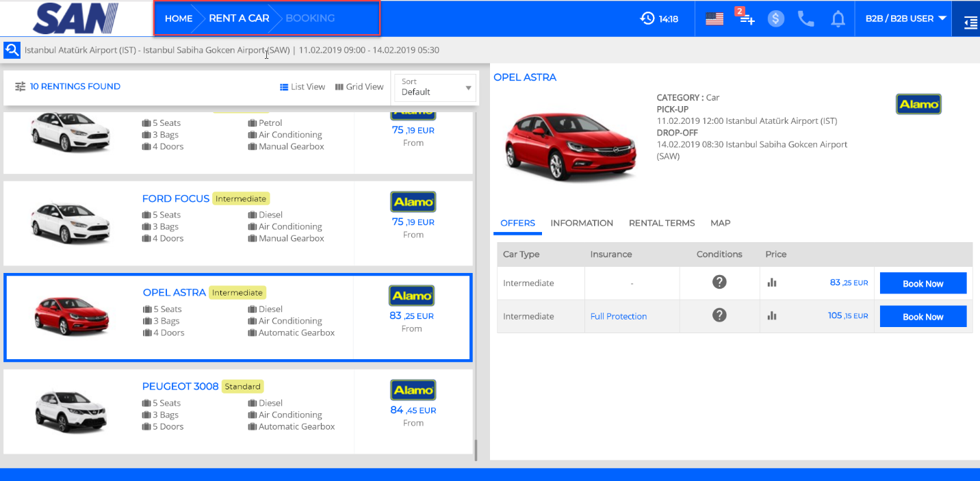Open the MAP tab
The width and height of the screenshot is (980, 481).
click(x=720, y=223)
